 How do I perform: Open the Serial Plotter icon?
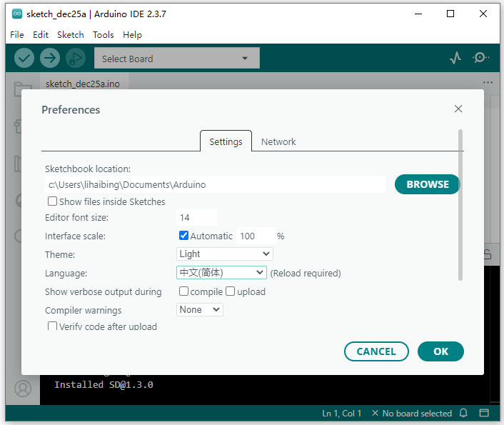(x=455, y=59)
